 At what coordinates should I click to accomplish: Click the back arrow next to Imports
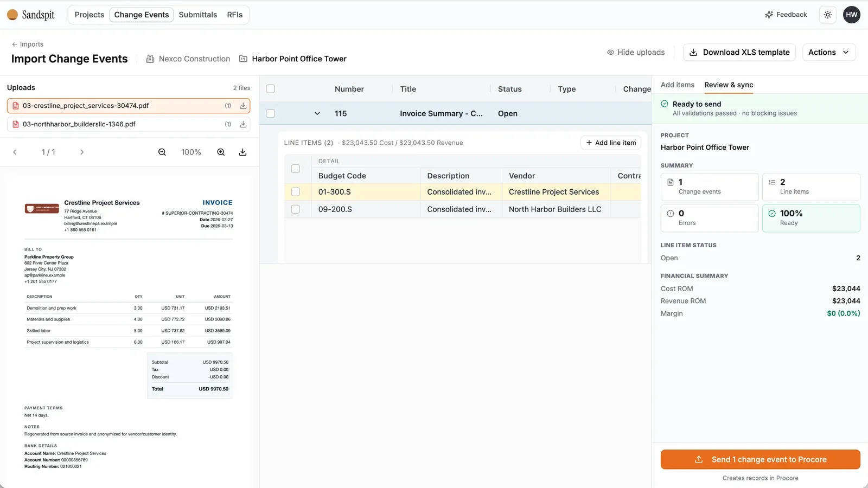15,44
